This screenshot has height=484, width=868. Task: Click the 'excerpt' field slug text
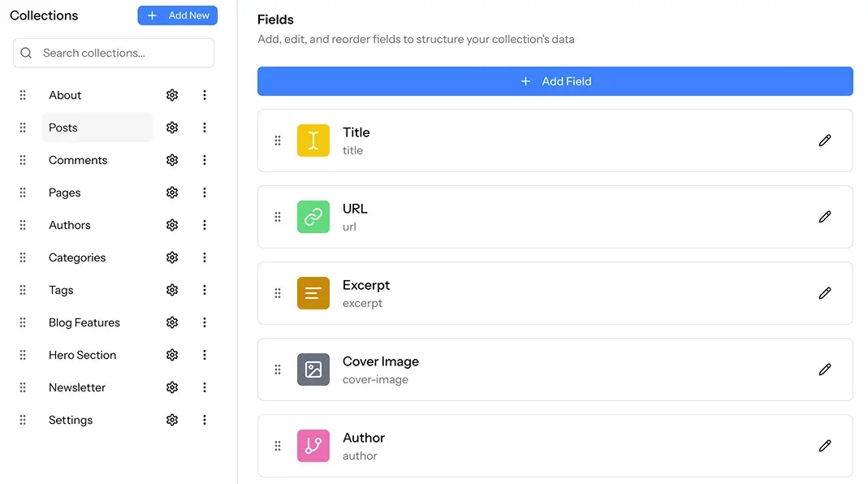[x=363, y=304]
